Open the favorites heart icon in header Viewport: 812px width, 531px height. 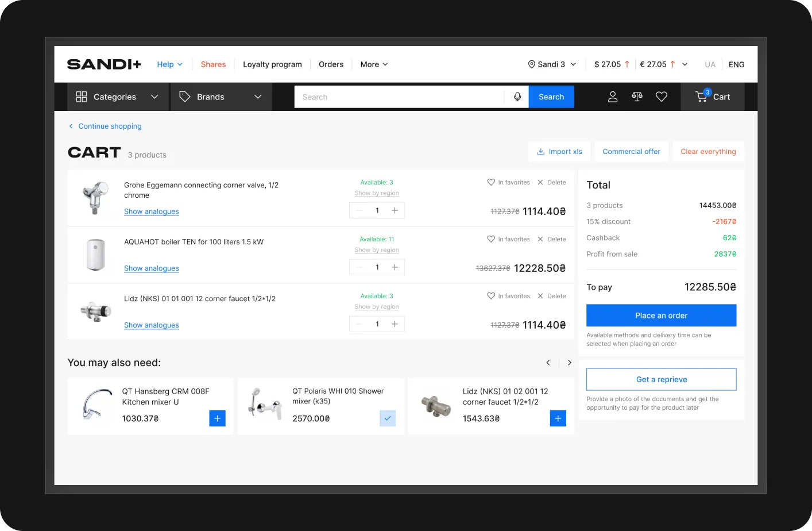[662, 97]
